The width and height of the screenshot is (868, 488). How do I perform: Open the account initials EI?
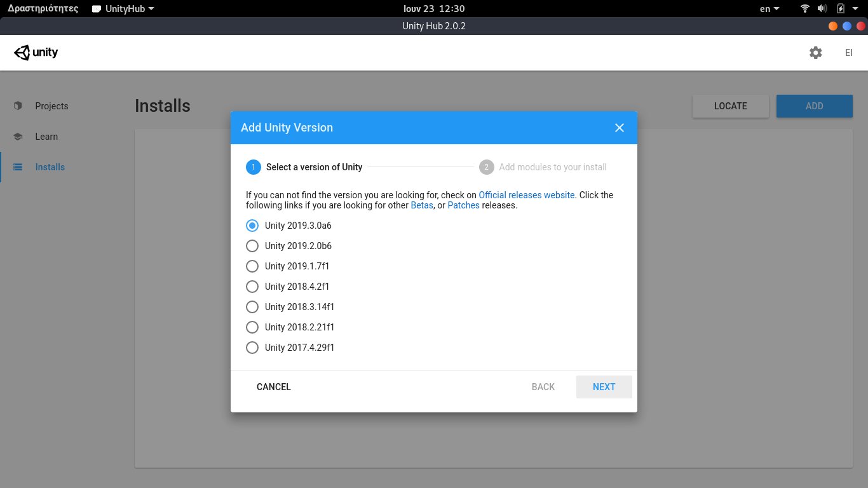(x=848, y=53)
